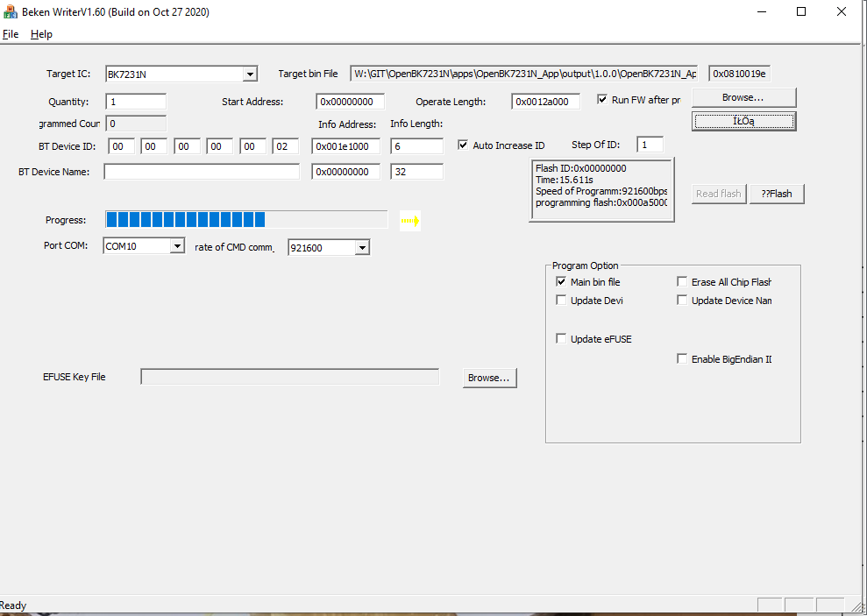Click first BT Device ID byte field

pyautogui.click(x=121, y=146)
